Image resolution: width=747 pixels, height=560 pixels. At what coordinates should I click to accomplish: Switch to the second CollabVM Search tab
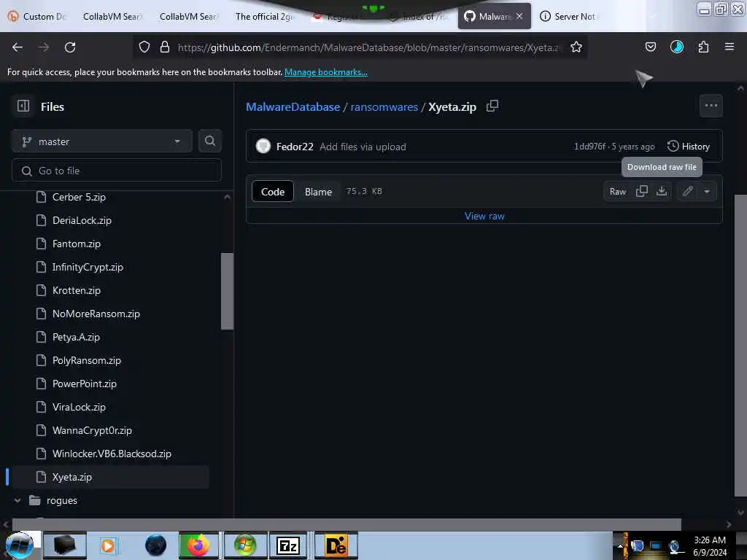click(187, 16)
